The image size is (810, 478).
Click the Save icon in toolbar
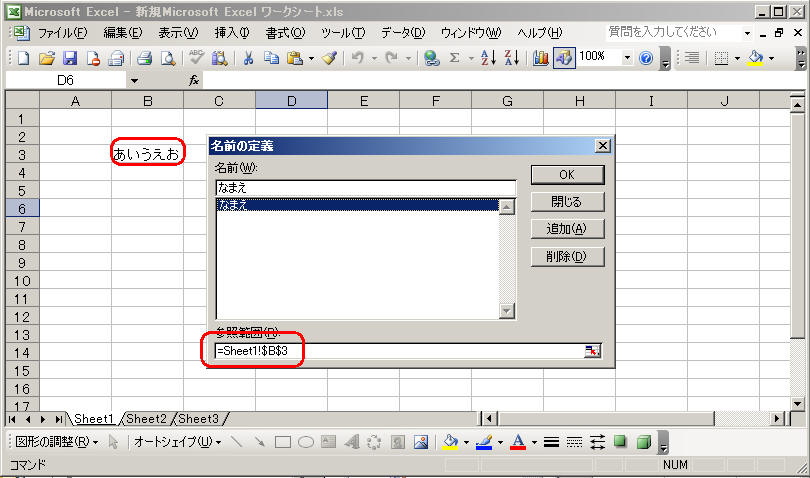tap(70, 58)
